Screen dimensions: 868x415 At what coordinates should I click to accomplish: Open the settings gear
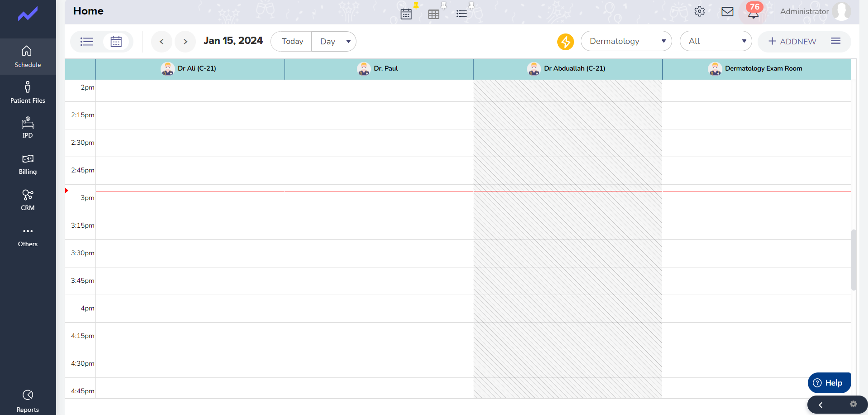[x=700, y=11]
